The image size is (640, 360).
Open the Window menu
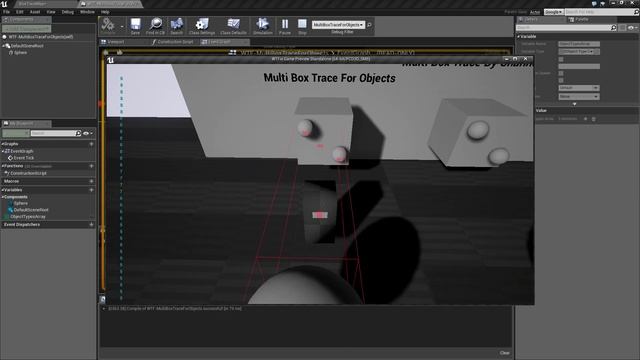pos(87,12)
